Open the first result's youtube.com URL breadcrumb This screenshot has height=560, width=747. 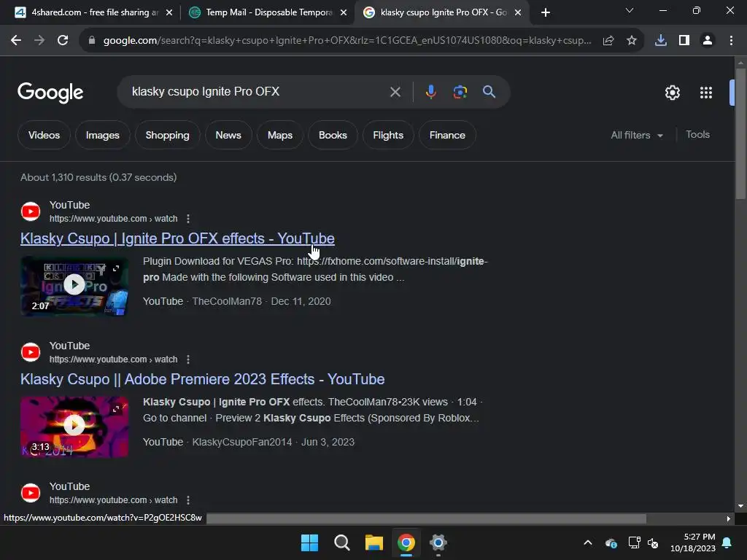pos(113,219)
